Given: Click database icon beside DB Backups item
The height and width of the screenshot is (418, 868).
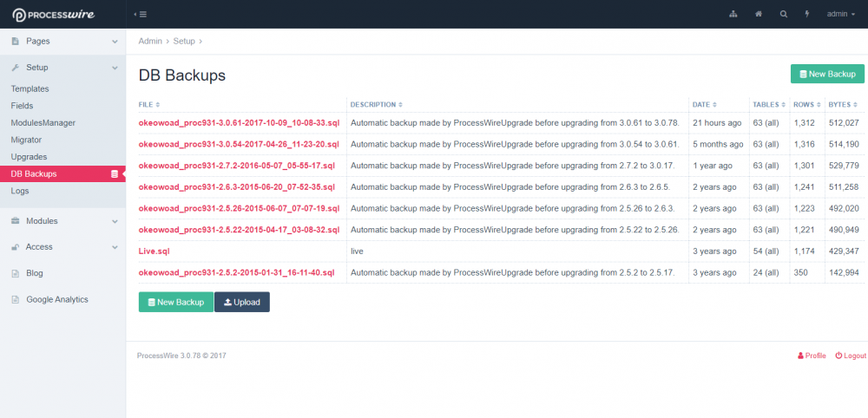Looking at the screenshot, I should 115,174.
